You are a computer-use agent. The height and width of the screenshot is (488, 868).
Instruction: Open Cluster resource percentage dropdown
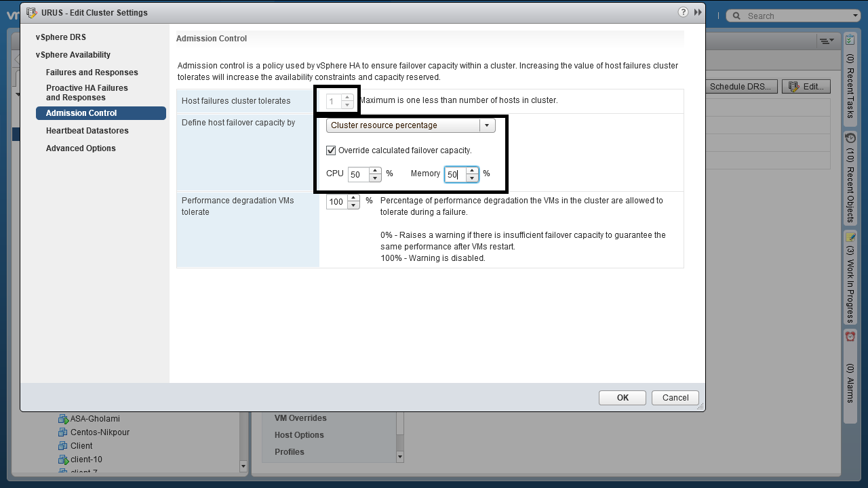pyautogui.click(x=486, y=125)
